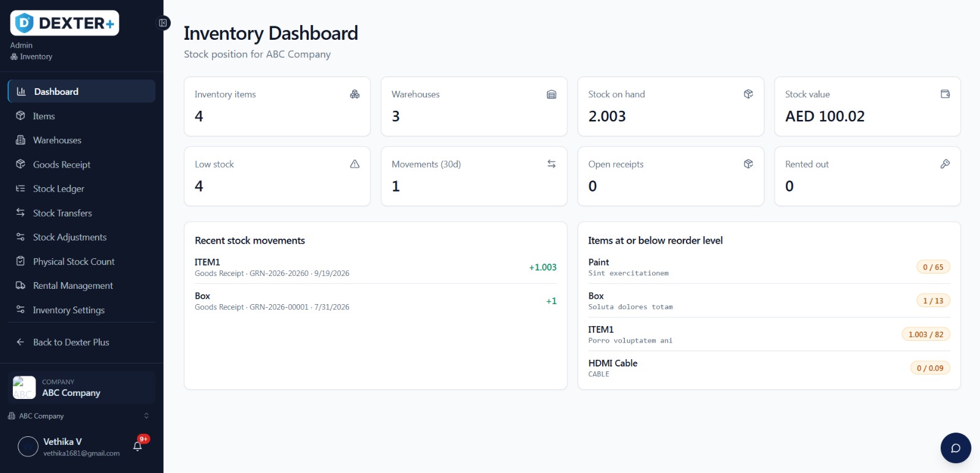
Task: Click the Movements (30d) arrows icon
Action: click(x=551, y=164)
